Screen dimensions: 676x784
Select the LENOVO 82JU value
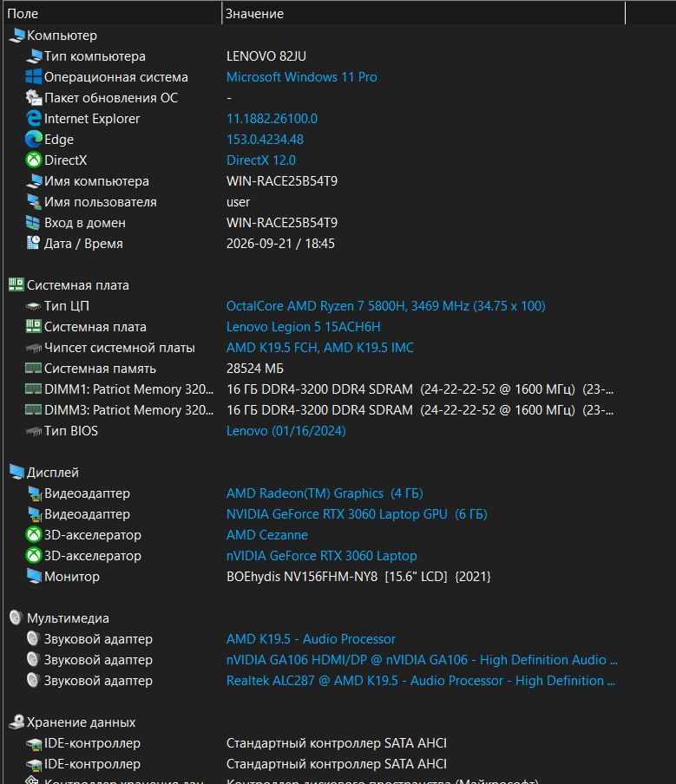pos(266,56)
